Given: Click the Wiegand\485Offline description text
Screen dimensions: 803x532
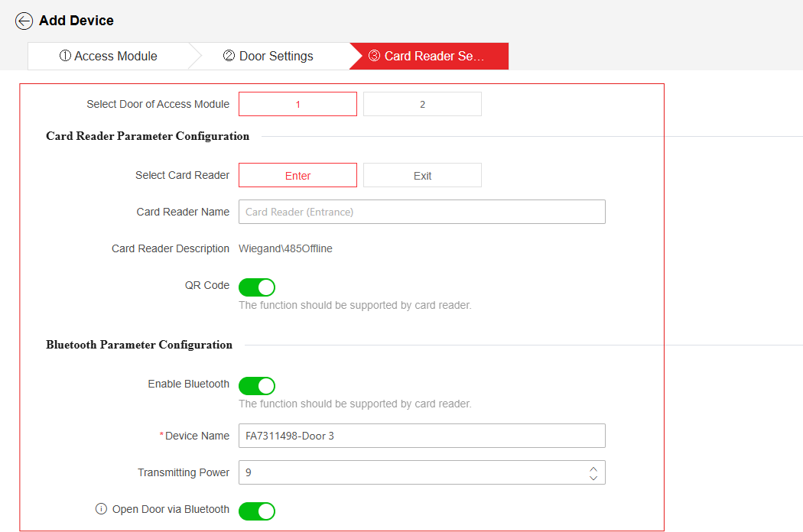Looking at the screenshot, I should click(285, 248).
